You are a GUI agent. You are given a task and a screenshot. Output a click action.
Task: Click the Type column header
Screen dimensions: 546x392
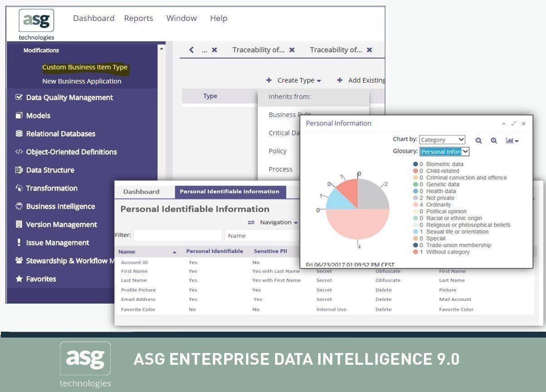coord(210,96)
